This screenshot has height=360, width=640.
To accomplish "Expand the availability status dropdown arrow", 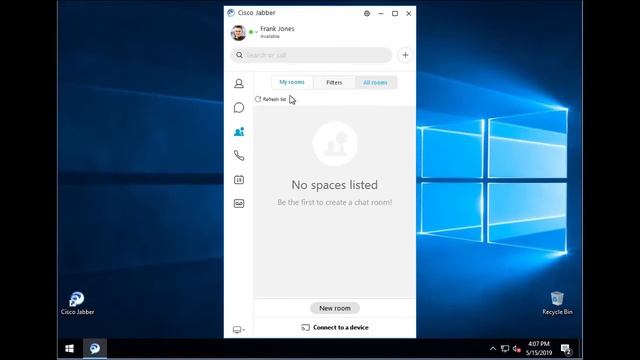I will (x=256, y=32).
